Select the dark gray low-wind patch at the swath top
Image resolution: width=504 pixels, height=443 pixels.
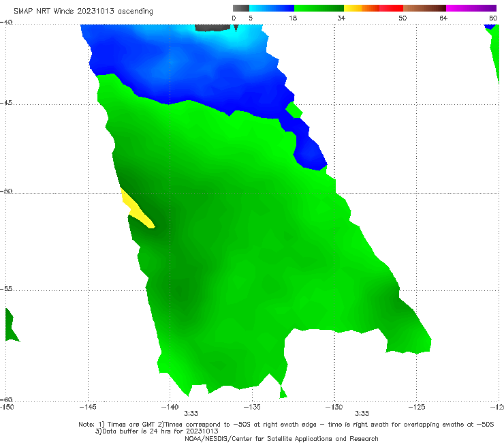tap(212, 27)
